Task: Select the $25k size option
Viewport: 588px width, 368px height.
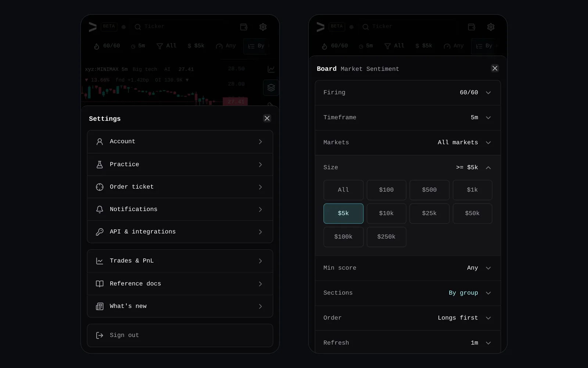Action: click(x=429, y=213)
